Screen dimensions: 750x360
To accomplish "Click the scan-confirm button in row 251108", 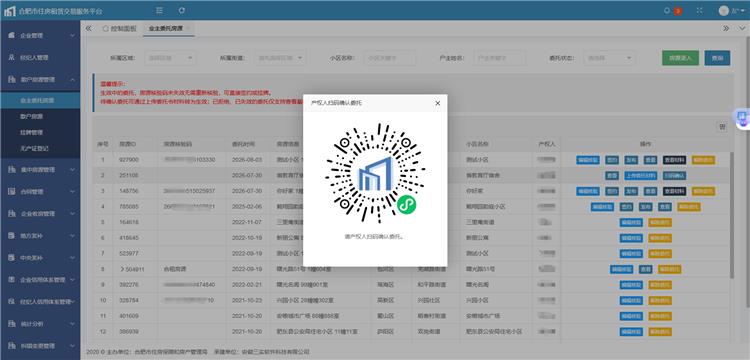I will click(x=674, y=175).
